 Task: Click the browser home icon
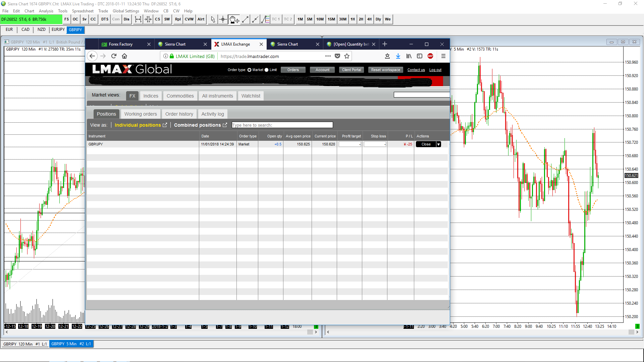pos(124,56)
